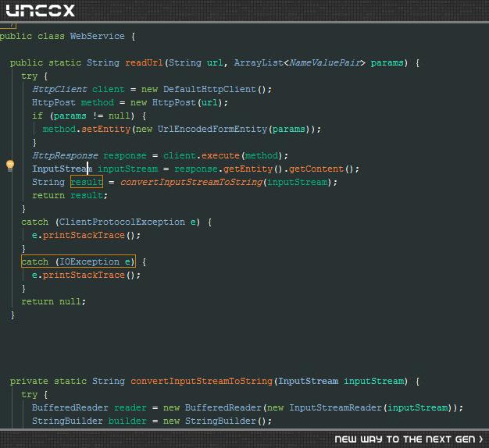Click italic convertInputStreamToString call

pyautogui.click(x=191, y=182)
